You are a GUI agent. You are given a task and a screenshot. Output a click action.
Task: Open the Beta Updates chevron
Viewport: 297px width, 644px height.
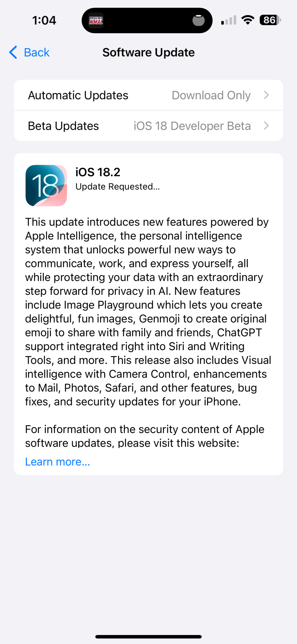pyautogui.click(x=266, y=126)
